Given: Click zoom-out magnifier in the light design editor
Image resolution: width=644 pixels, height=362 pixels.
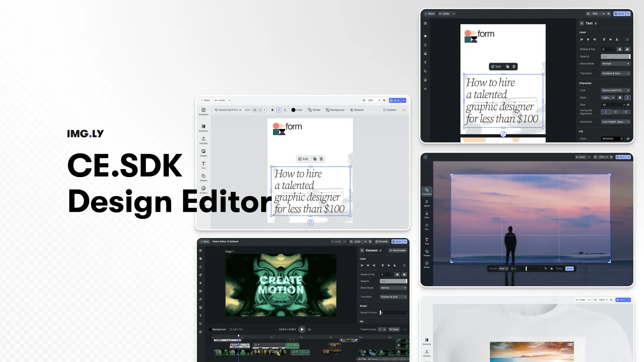Looking at the screenshot, I should 364,100.
